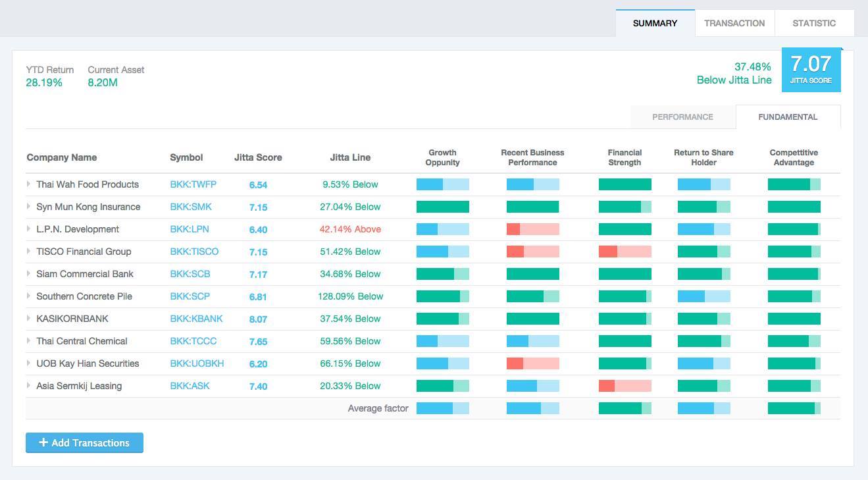868x480 pixels.
Task: Click the Jitta Line column header
Action: click(x=350, y=157)
